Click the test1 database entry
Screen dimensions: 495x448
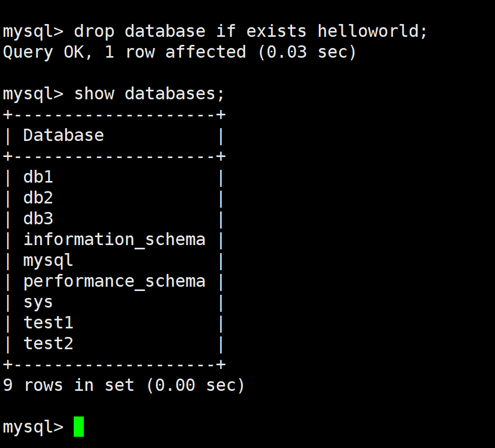pyautogui.click(x=48, y=323)
